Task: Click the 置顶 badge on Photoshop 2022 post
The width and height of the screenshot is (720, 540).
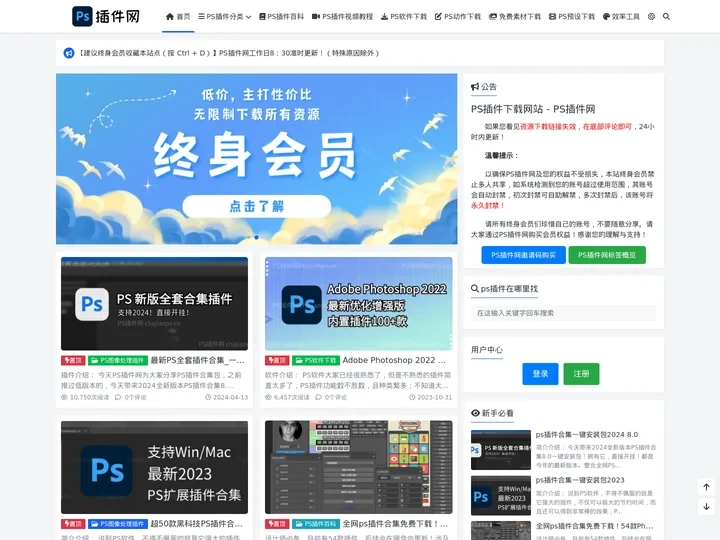Action: 277,360
